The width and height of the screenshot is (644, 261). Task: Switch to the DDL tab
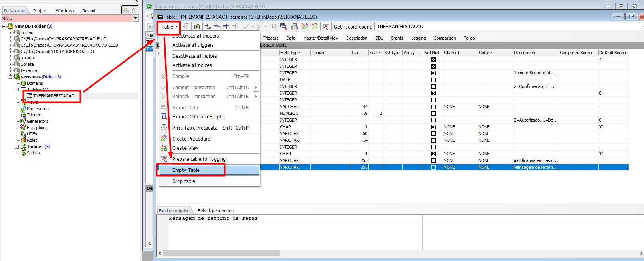click(x=379, y=38)
